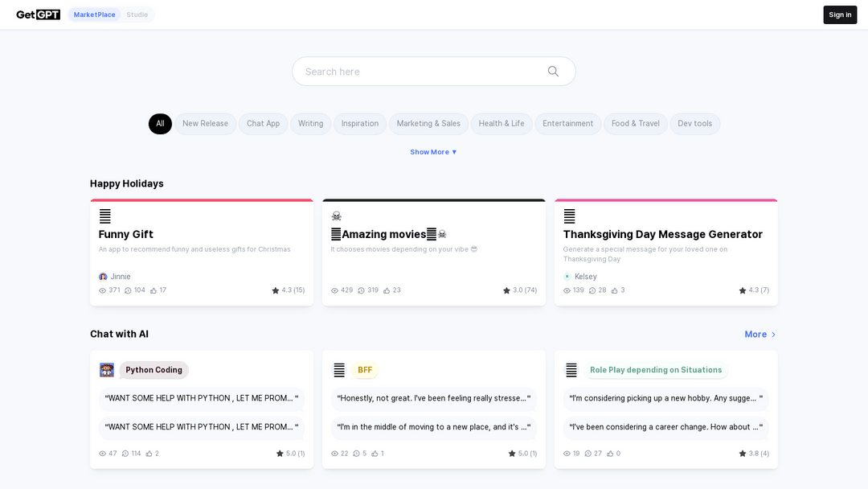This screenshot has width=868, height=489.
Task: Open the BFF chat app label
Action: 365,370
